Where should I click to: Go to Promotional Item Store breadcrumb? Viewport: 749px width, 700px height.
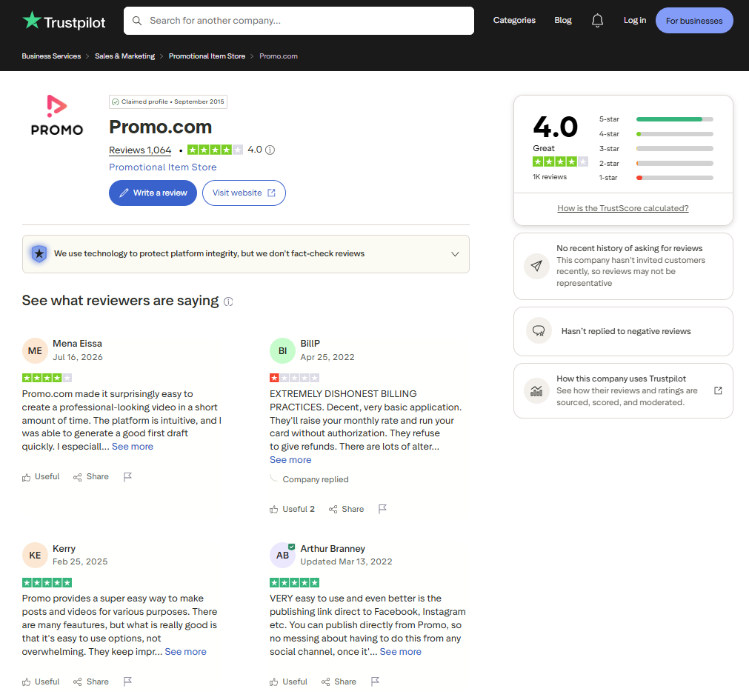point(207,56)
